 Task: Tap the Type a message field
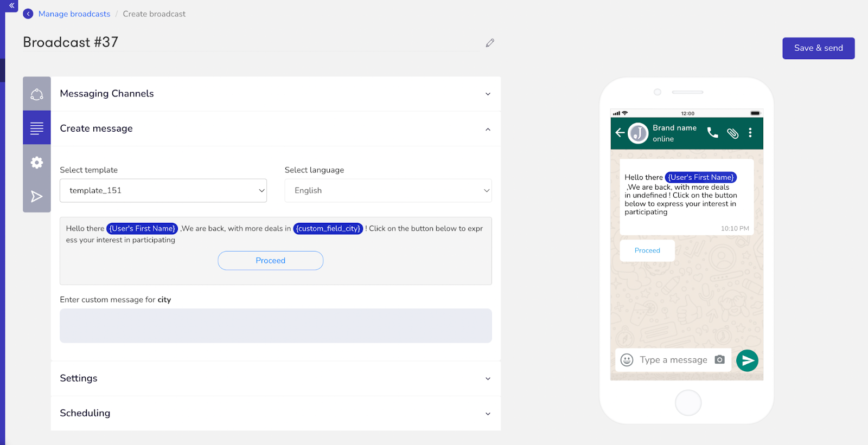coord(673,360)
